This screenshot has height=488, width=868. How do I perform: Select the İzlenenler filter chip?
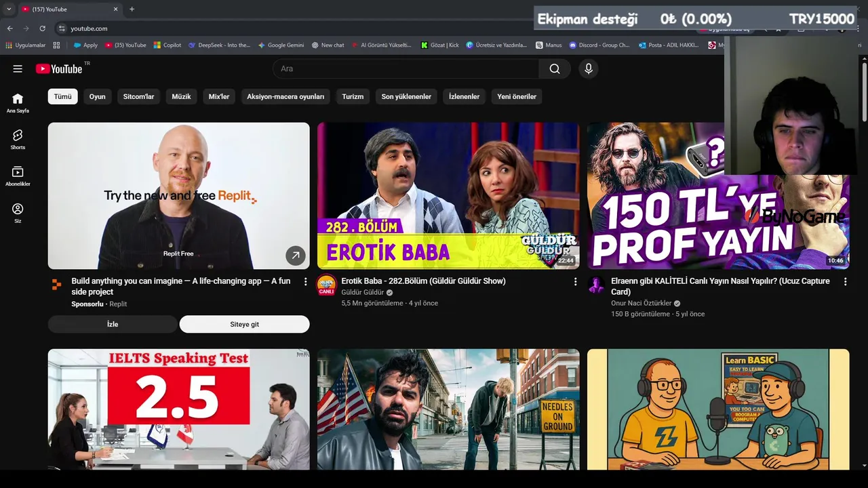pos(464,96)
